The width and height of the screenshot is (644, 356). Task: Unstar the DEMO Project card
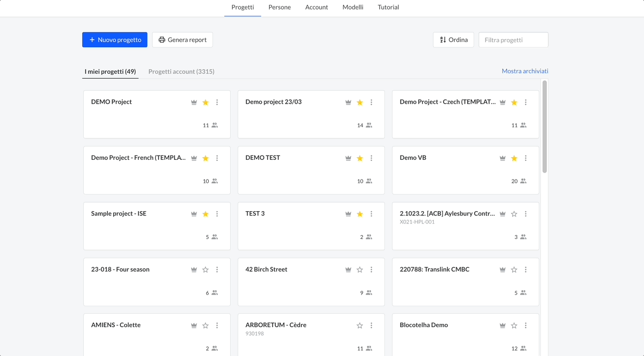pos(206,102)
